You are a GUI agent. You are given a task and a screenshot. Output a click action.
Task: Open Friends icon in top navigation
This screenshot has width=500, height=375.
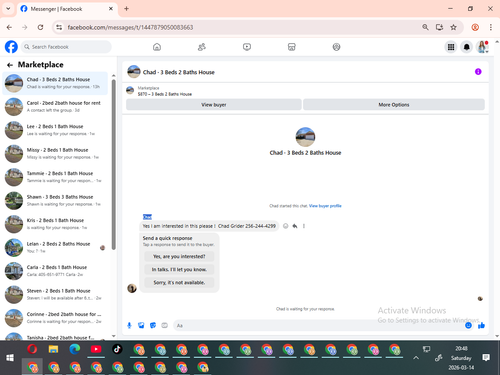point(202,47)
